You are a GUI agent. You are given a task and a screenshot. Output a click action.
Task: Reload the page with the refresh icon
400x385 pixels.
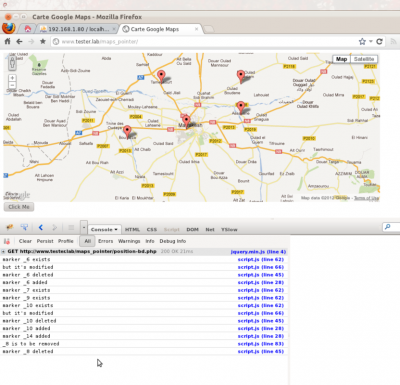click(x=379, y=41)
